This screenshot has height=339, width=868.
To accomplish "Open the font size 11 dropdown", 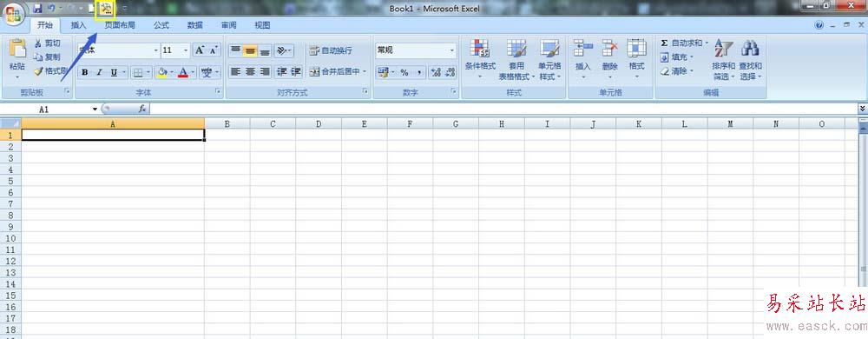I will 186,50.
